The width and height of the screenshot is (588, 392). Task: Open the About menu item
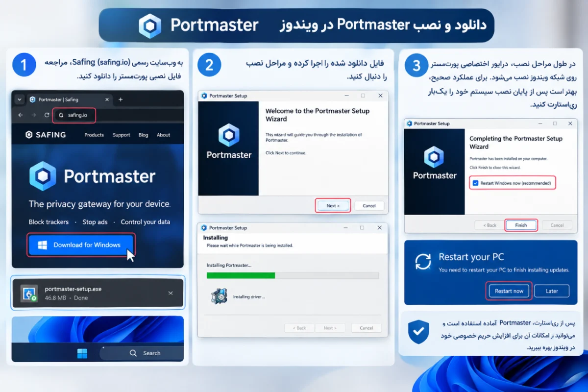[x=163, y=135]
